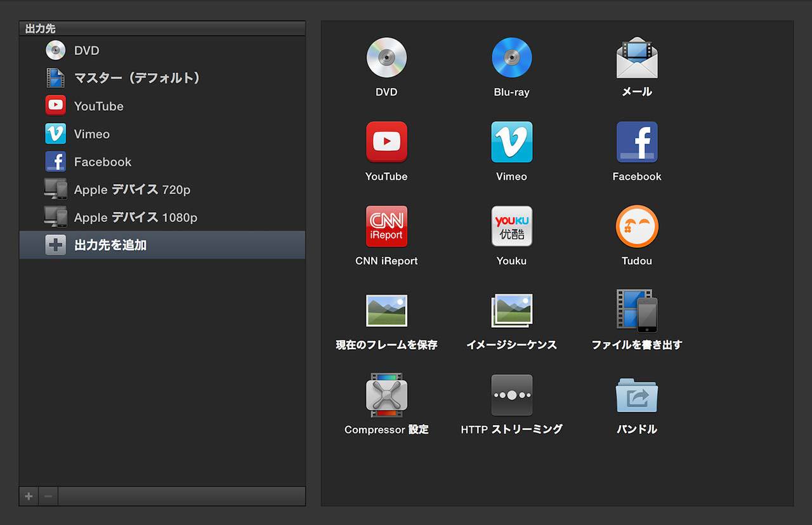Click the ファイルを書き出す filmstrip icon

point(637,310)
